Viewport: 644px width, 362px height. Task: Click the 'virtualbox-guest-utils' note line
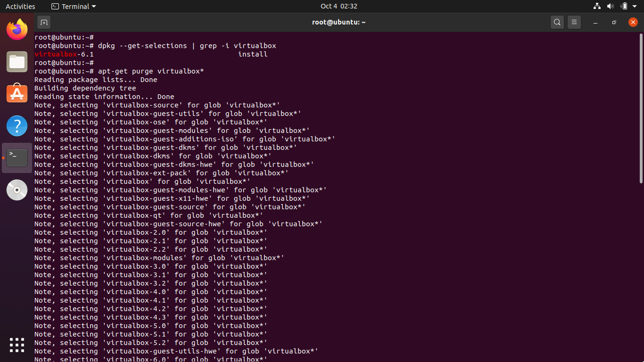(x=168, y=114)
